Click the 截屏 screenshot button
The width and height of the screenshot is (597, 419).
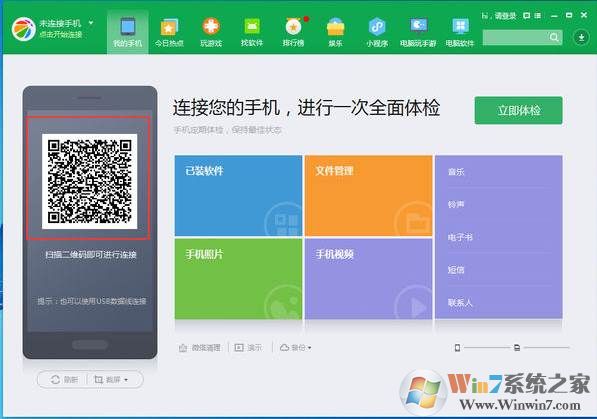coord(107,379)
